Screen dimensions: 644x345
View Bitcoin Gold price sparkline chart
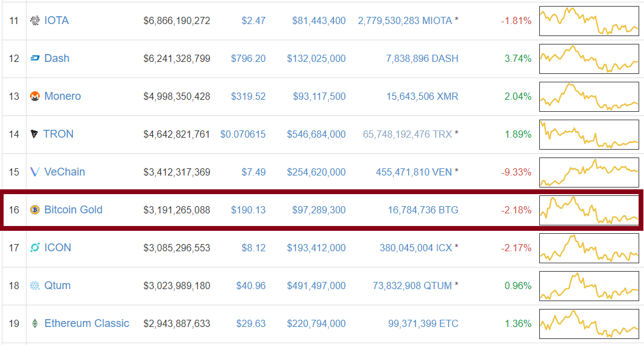[x=589, y=210]
